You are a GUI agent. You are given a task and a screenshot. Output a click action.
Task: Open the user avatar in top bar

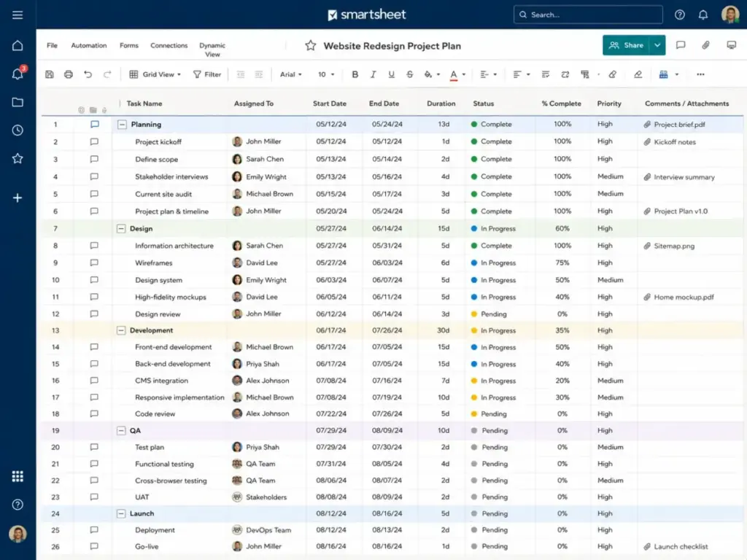pyautogui.click(x=730, y=15)
